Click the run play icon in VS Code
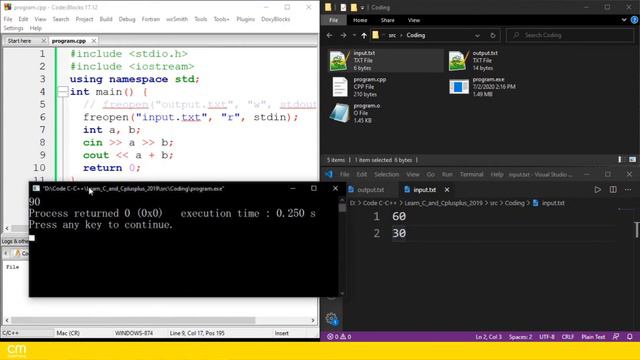The height and width of the screenshot is (360, 640). tap(598, 190)
